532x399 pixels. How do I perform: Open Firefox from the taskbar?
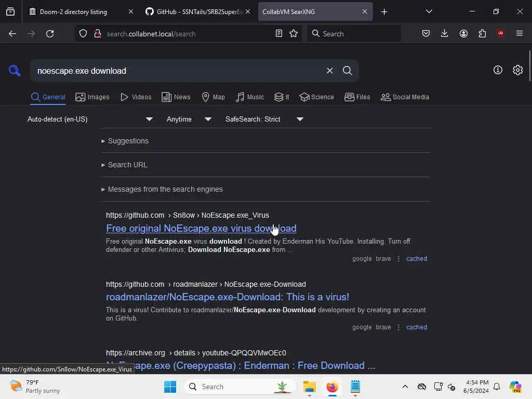tap(332, 387)
